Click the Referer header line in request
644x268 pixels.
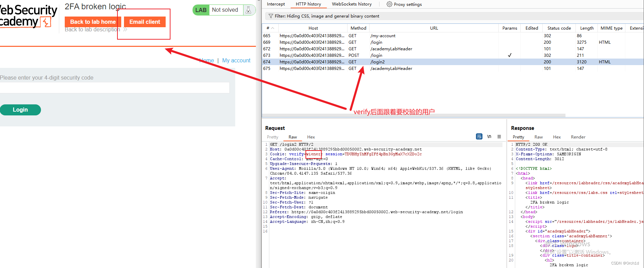tap(366, 212)
